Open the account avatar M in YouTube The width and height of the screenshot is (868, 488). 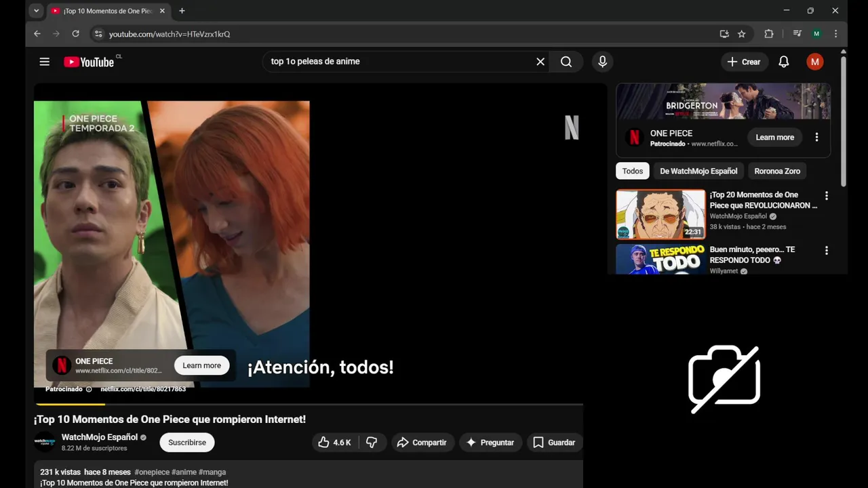coord(814,62)
